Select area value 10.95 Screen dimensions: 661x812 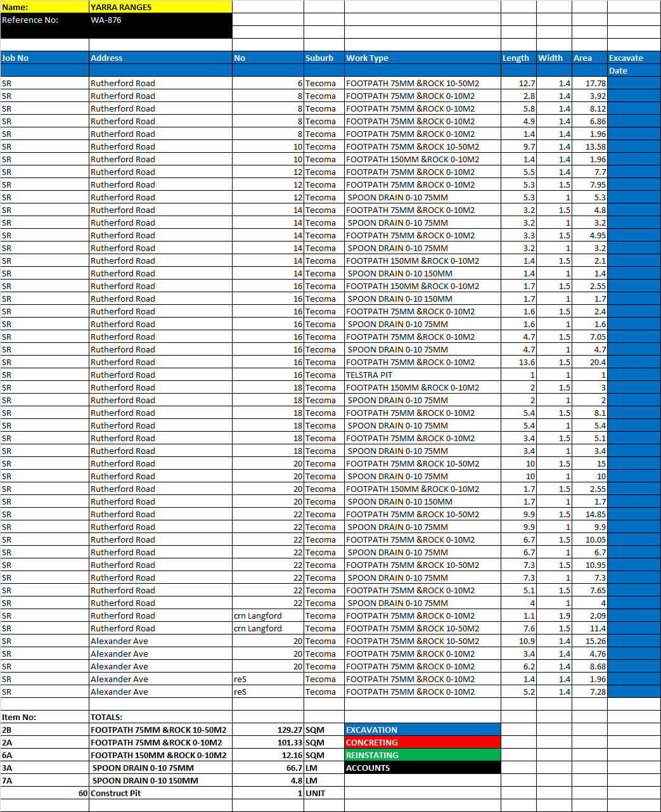click(589, 565)
